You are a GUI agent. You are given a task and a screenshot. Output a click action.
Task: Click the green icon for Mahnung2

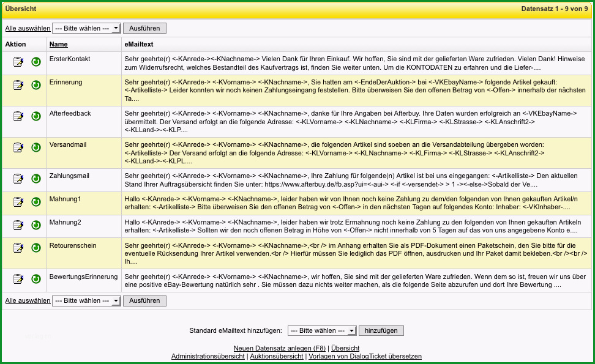[36, 225]
